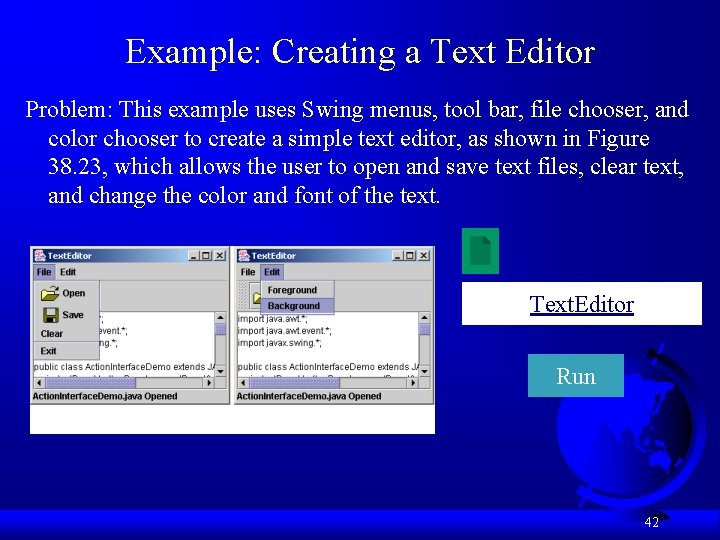Select Background from the Edit menu

[x=298, y=306]
